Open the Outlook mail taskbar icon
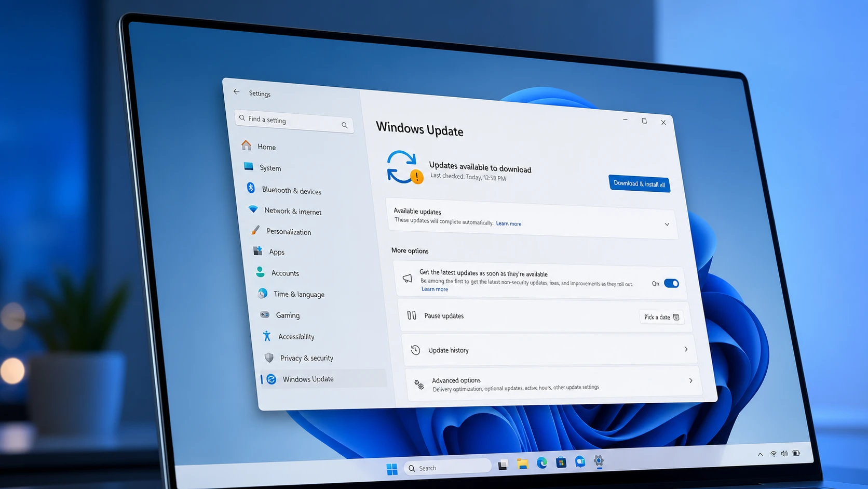The width and height of the screenshot is (868, 489). click(580, 461)
